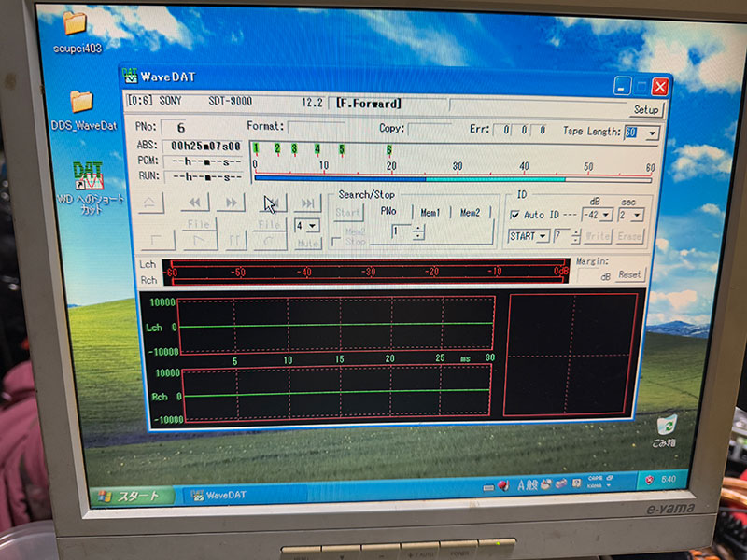Click program marker 4 on tape timeline
Screen dimensions: 747x560
pyautogui.click(x=317, y=149)
